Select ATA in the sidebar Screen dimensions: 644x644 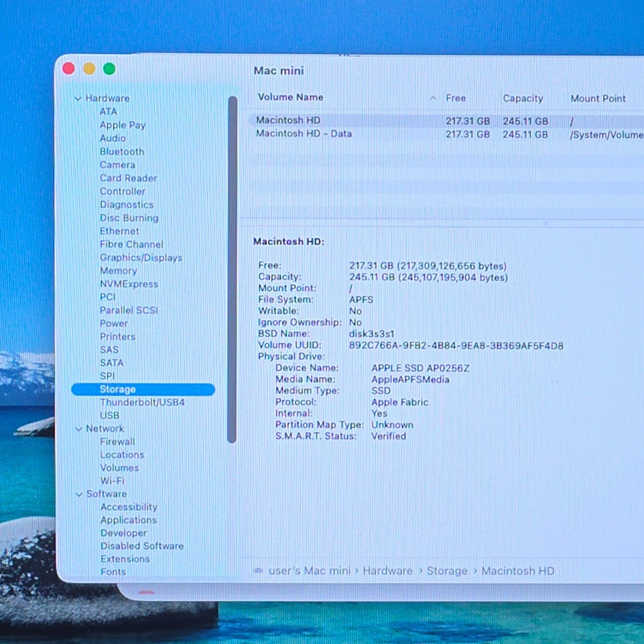pyautogui.click(x=108, y=112)
